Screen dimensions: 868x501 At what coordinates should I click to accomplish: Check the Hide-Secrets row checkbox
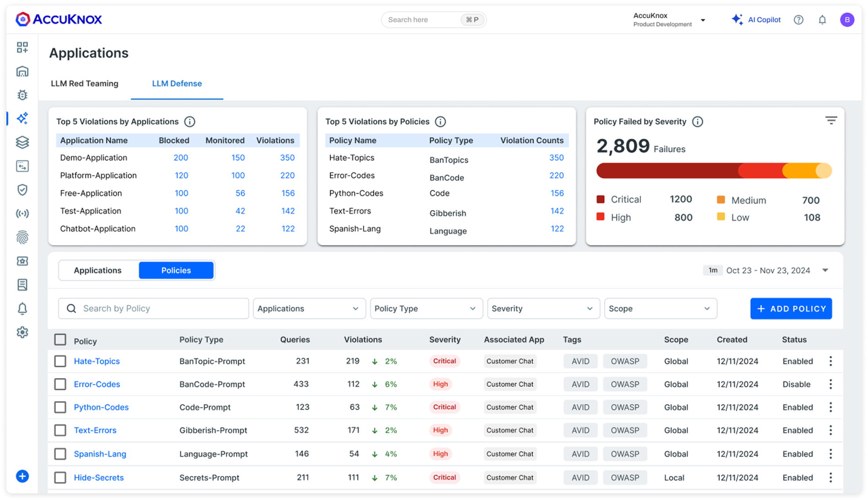[x=60, y=477]
